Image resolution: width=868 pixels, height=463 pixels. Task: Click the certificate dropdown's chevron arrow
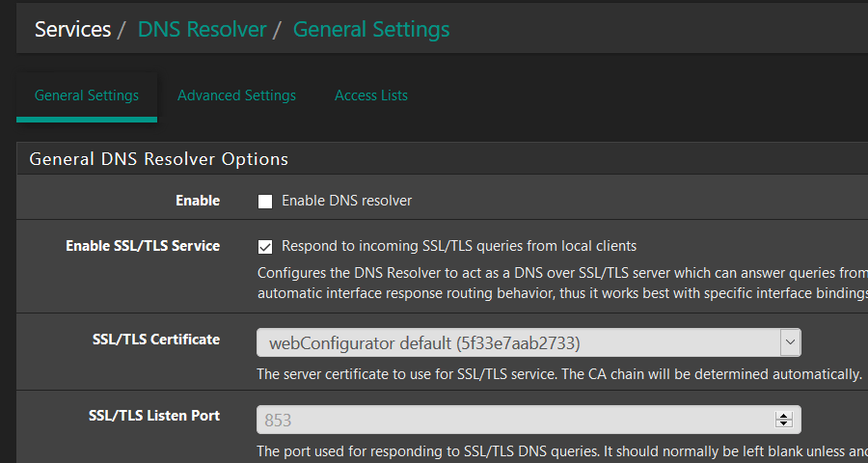pyautogui.click(x=789, y=342)
